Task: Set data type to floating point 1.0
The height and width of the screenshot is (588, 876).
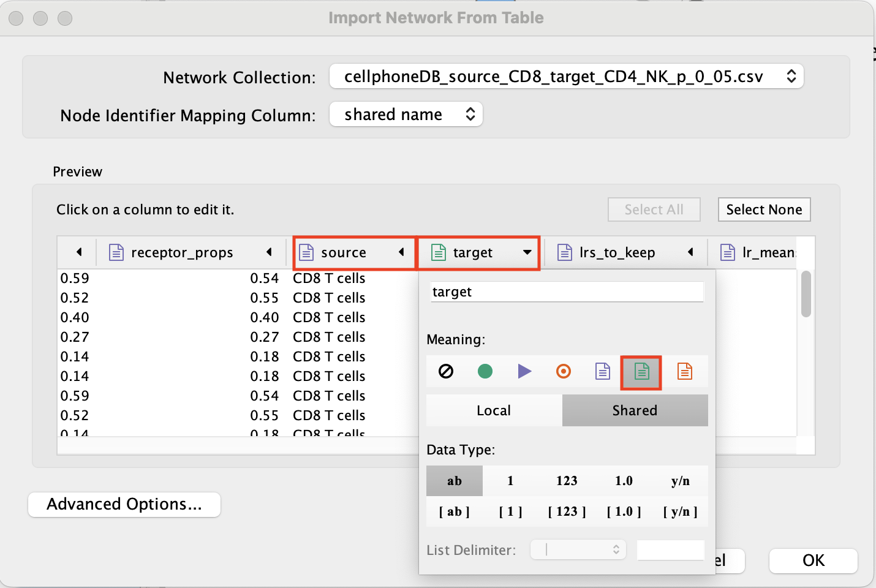Action: pos(624,481)
